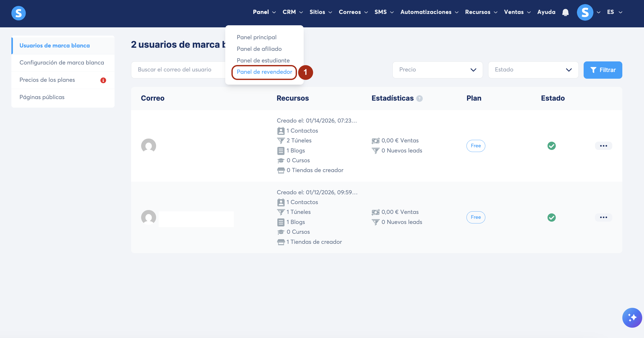Click the first user's avatar icon

click(149, 146)
